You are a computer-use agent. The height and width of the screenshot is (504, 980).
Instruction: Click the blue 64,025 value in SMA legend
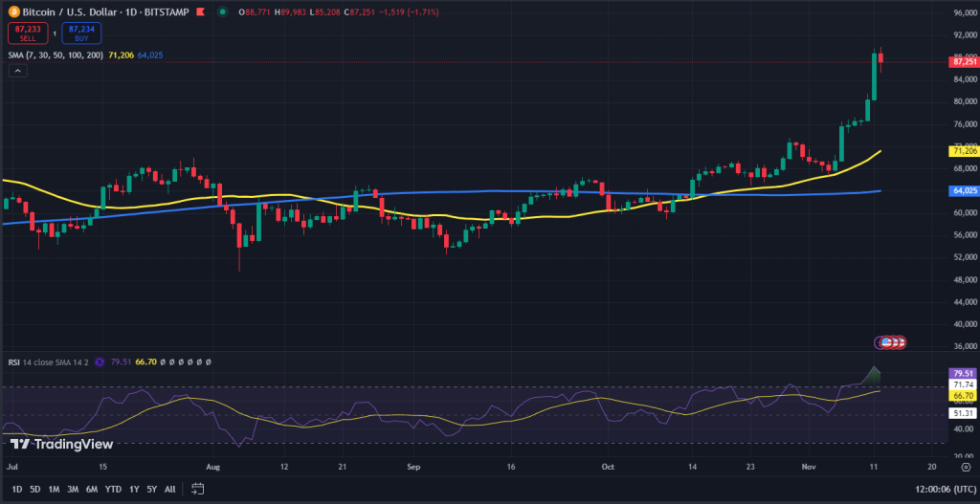coord(150,55)
